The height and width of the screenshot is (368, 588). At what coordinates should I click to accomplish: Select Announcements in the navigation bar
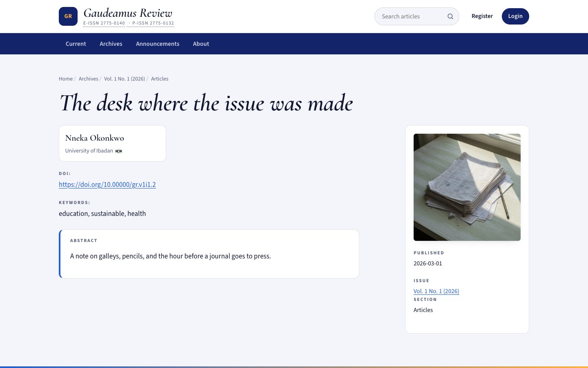(x=158, y=44)
